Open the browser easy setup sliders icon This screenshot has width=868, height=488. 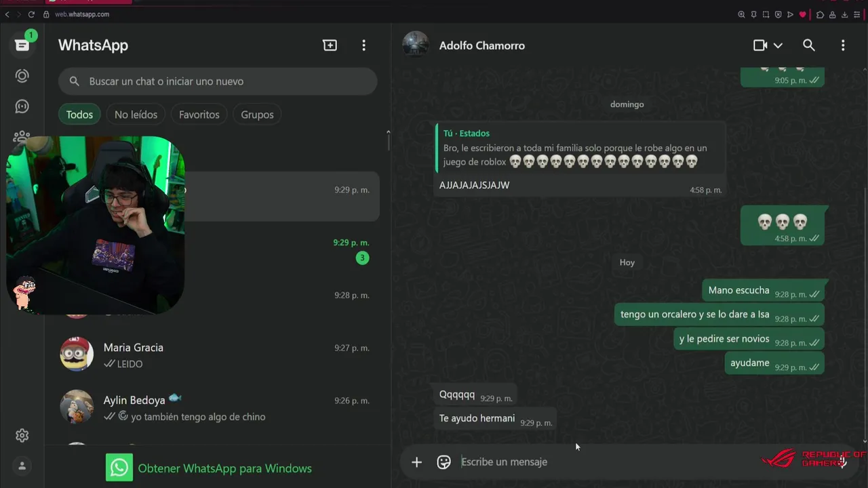856,14
